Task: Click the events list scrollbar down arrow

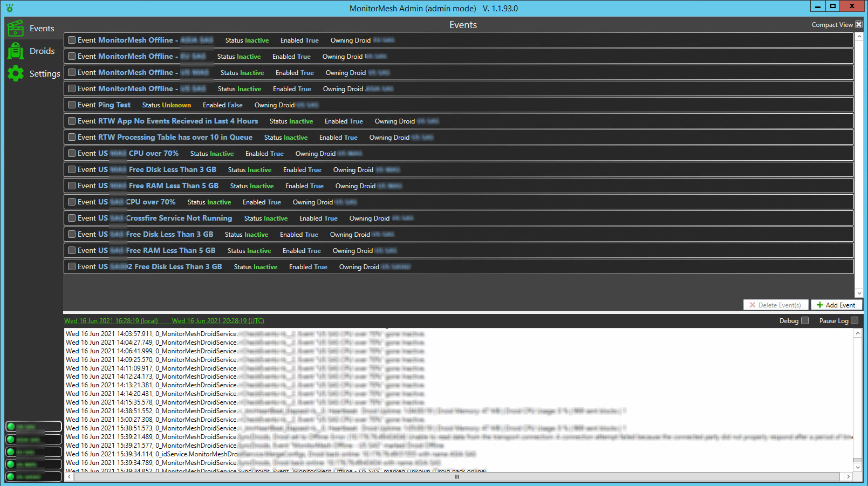Action: coord(859,293)
